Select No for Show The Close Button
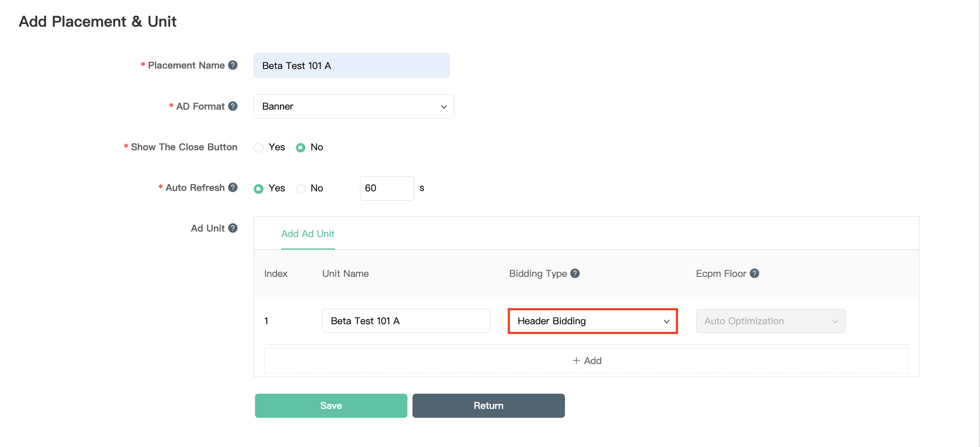This screenshot has height=447, width=980. point(301,147)
